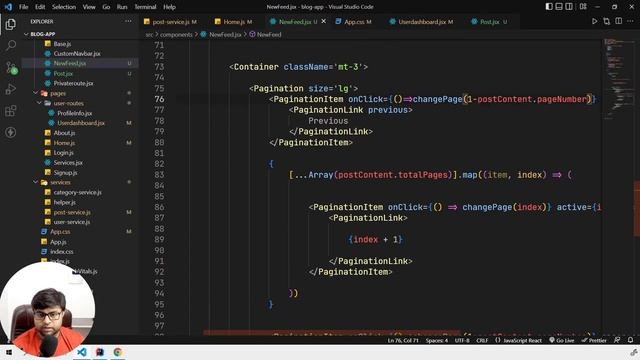Switch to the post-service.js tab
Viewport: 640px width, 360px height.
[171, 22]
